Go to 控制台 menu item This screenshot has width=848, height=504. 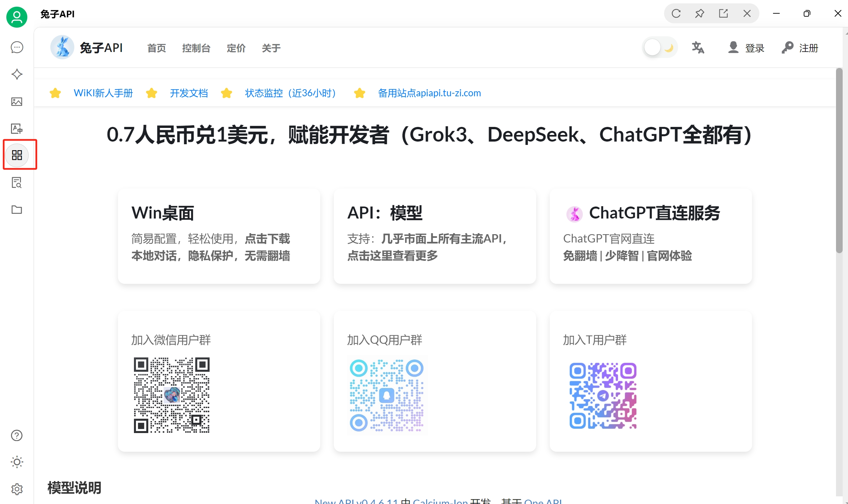tap(196, 48)
